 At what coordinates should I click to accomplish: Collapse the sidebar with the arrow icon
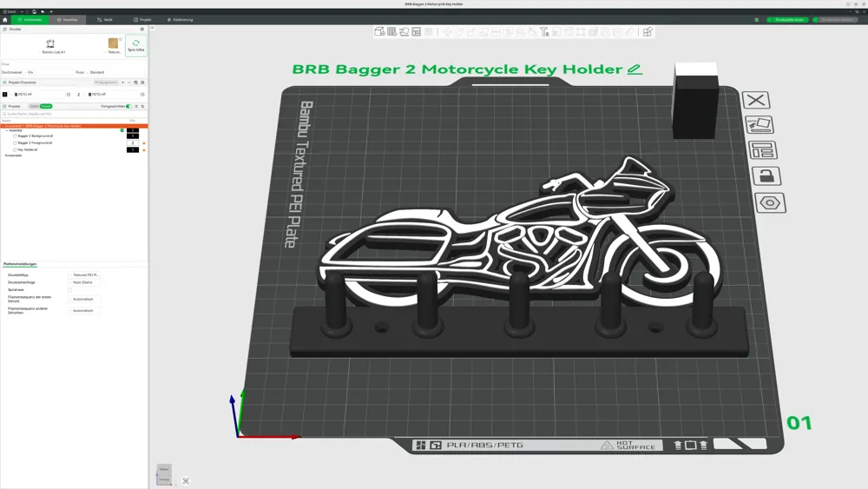[152, 29]
